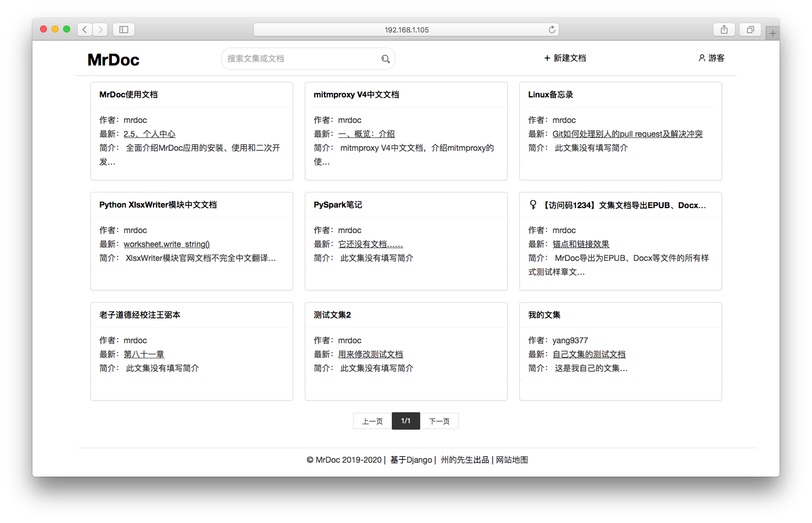Open 网站地图 sitemap footer link

[x=512, y=460]
